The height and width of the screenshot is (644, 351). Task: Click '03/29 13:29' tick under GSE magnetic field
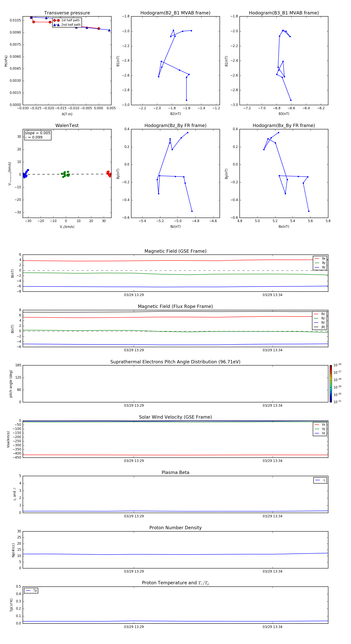(134, 295)
